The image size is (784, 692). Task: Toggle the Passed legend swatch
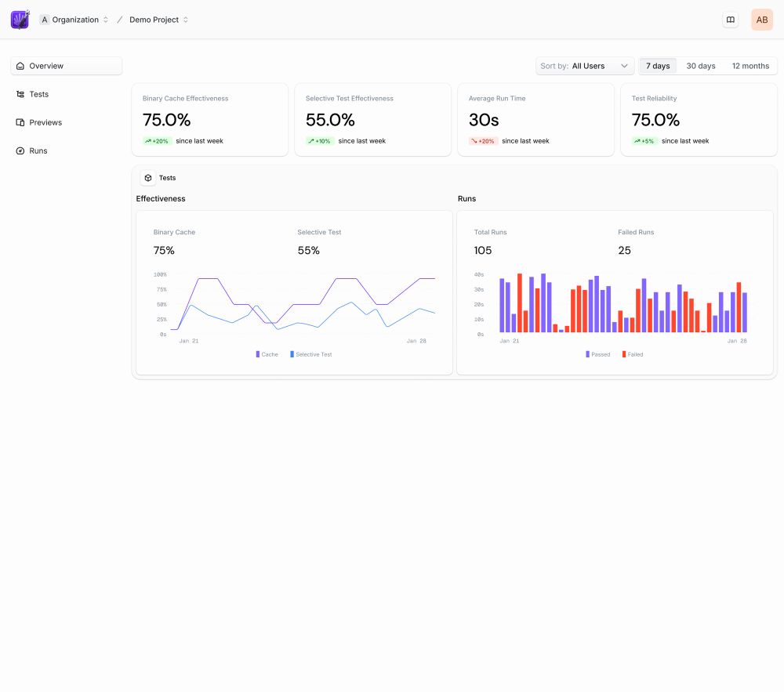tap(587, 354)
